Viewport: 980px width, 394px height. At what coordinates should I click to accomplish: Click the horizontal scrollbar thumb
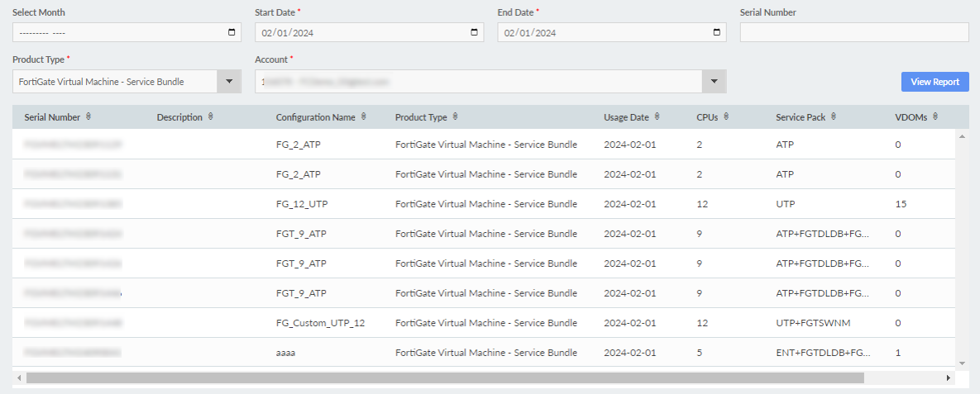pyautogui.click(x=445, y=377)
